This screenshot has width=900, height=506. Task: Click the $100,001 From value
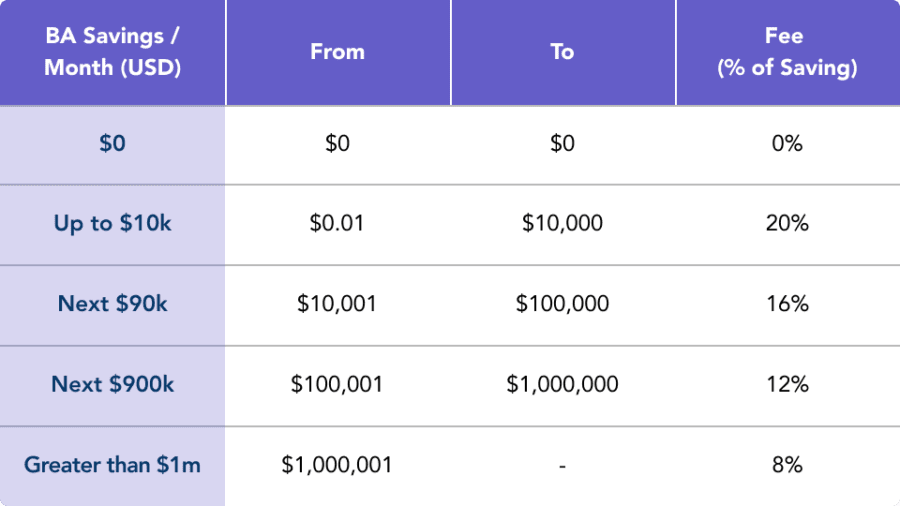pyautogui.click(x=337, y=384)
